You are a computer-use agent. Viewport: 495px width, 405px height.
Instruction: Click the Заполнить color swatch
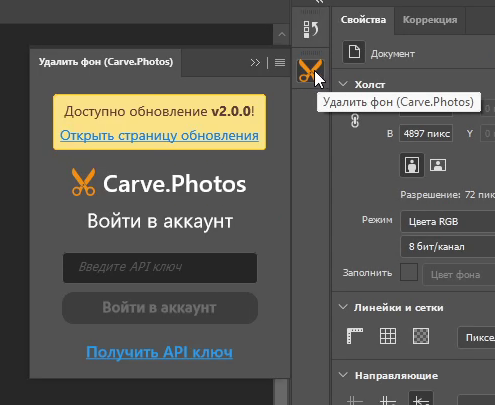(x=409, y=272)
